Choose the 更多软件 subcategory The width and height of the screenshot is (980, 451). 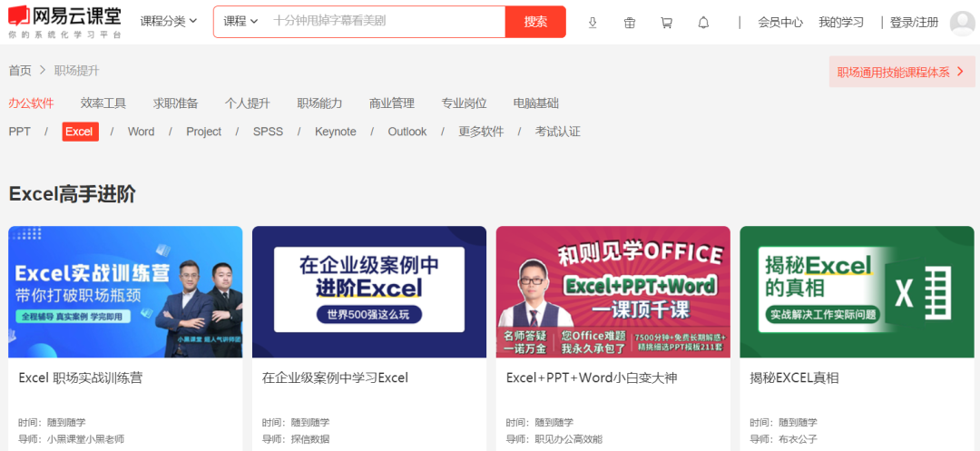pos(481,132)
